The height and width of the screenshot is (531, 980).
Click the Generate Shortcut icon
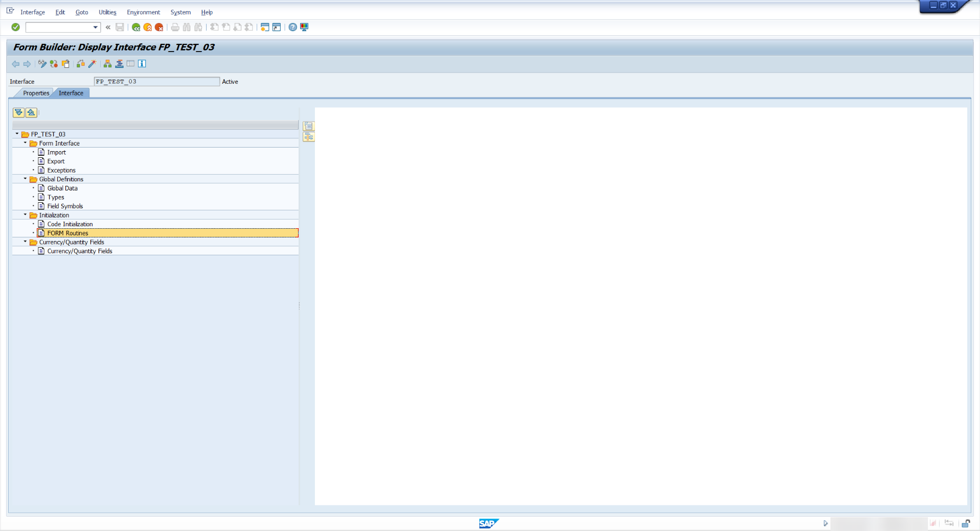click(277, 27)
